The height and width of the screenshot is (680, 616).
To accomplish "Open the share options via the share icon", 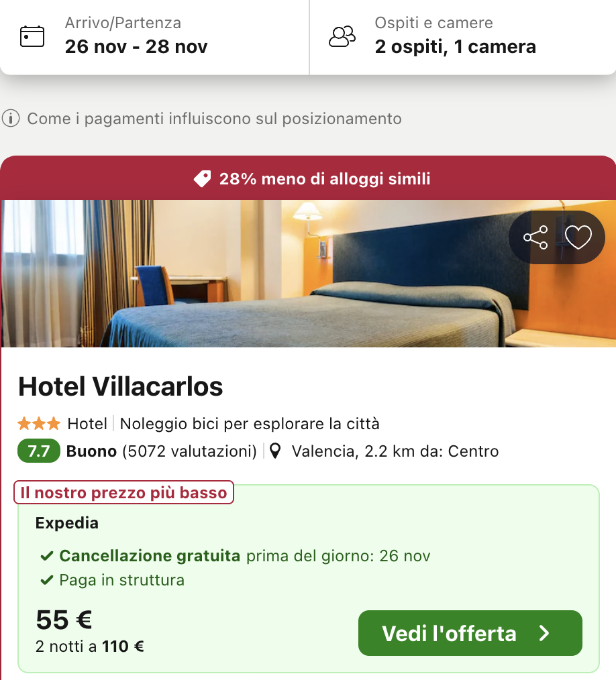I will pos(535,237).
